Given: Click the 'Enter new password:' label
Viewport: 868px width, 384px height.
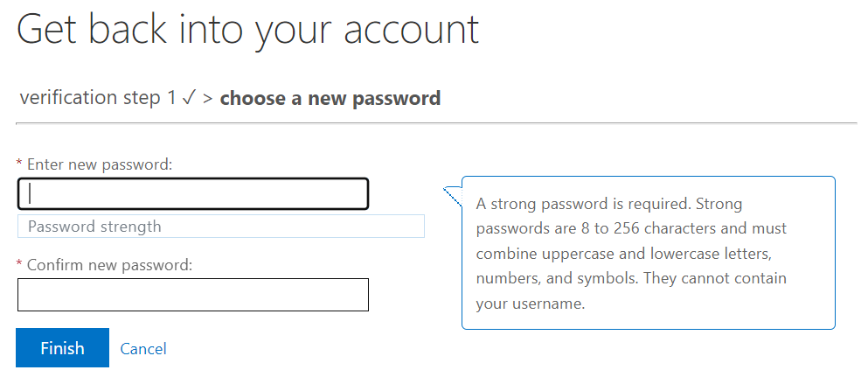Looking at the screenshot, I should click(x=101, y=164).
